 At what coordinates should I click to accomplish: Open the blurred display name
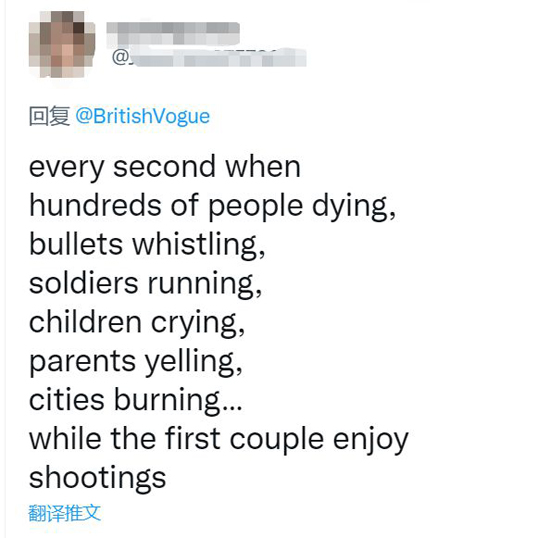[x=173, y=33]
